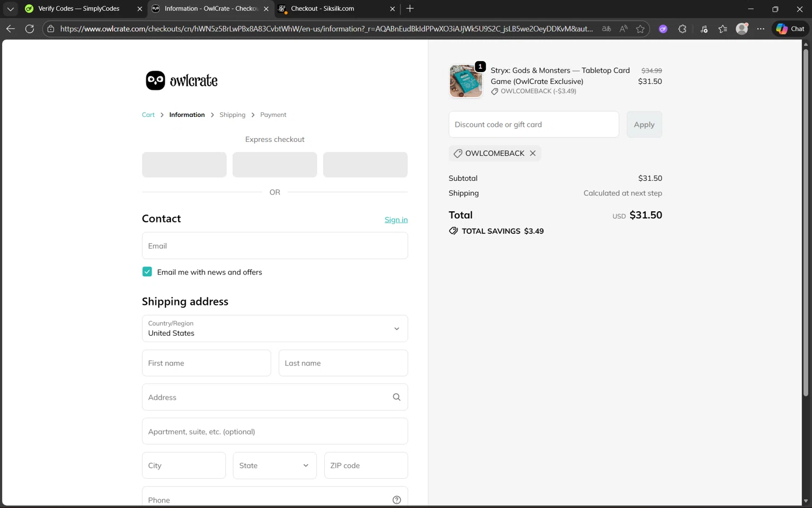This screenshot has width=812, height=508.
Task: Open a new browser tab
Action: tap(410, 9)
